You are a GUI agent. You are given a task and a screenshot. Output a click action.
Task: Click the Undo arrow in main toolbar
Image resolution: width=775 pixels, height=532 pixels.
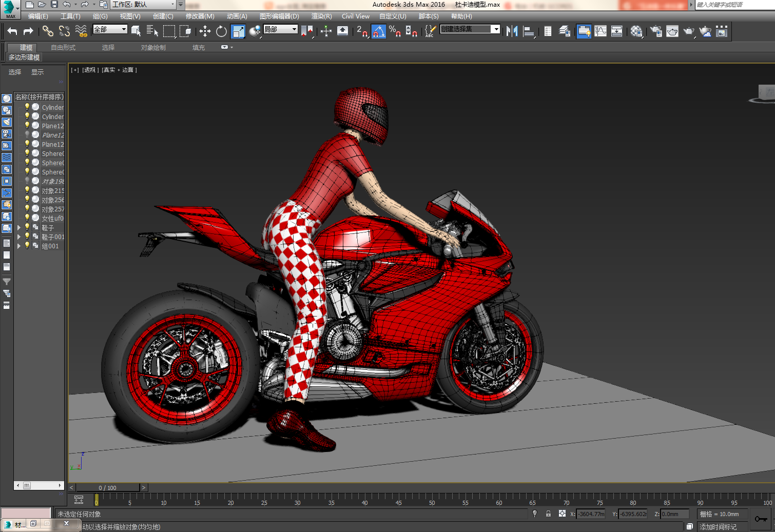(x=12, y=31)
